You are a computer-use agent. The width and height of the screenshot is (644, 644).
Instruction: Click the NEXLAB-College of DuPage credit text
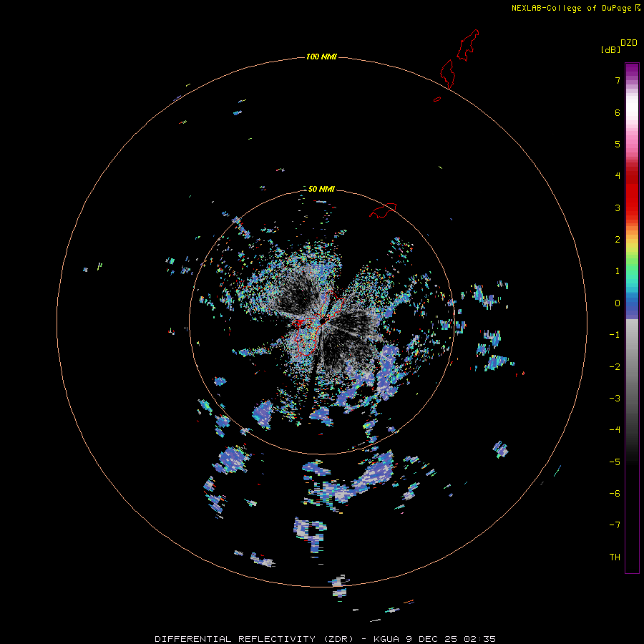coord(571,8)
